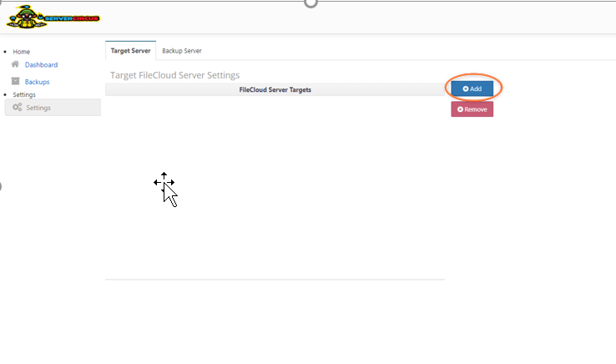Go to the Backups page link
The height and width of the screenshot is (364, 616).
pyautogui.click(x=37, y=82)
